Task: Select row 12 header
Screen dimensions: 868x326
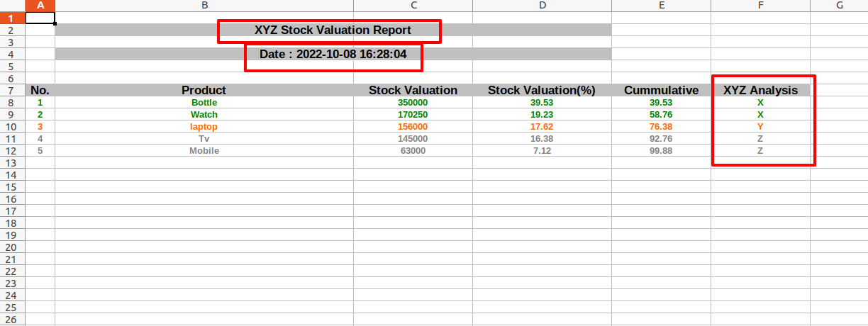Action: pos(13,151)
